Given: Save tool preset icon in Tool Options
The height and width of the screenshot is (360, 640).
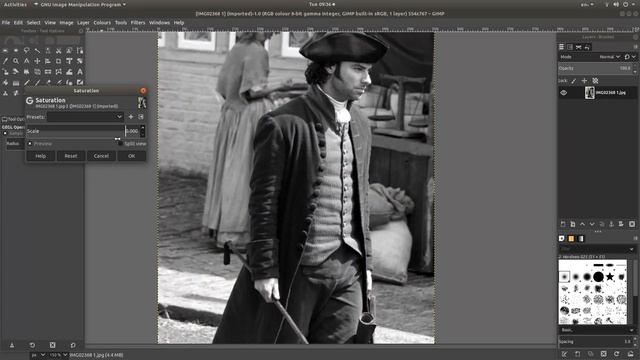Looking at the screenshot, I should coord(12,345).
